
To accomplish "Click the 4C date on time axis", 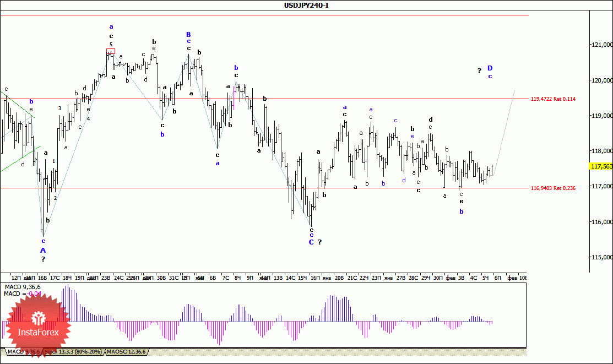I will (474, 278).
